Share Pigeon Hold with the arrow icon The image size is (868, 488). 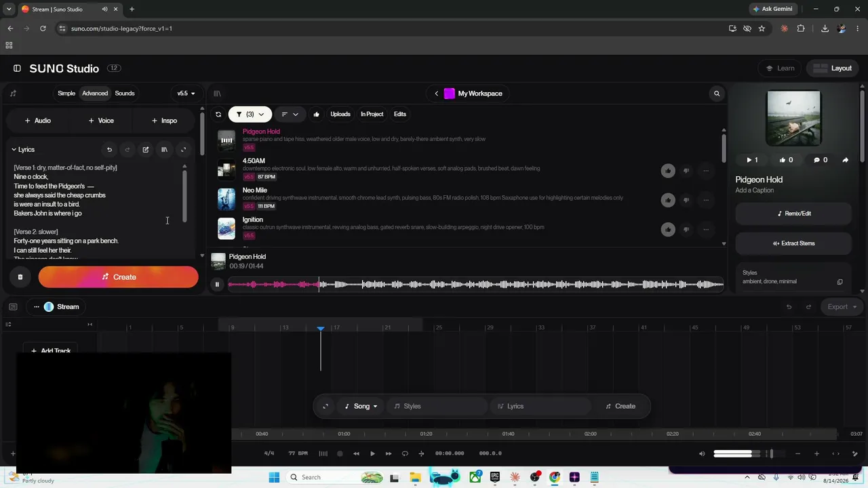(845, 160)
